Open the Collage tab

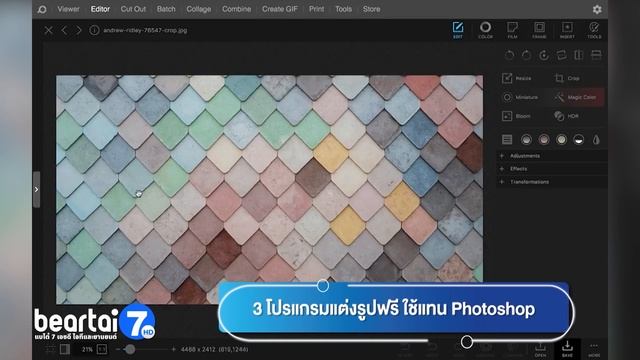[x=198, y=9]
